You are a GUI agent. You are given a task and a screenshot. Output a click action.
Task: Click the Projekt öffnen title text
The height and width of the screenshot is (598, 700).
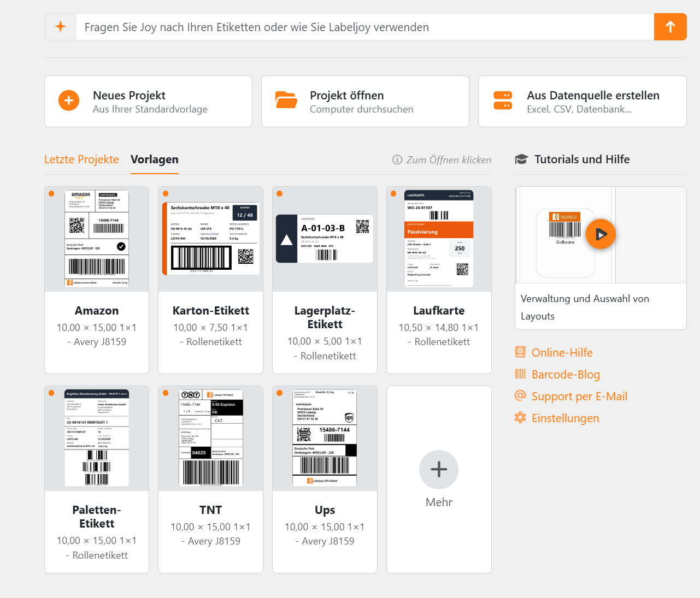click(346, 95)
